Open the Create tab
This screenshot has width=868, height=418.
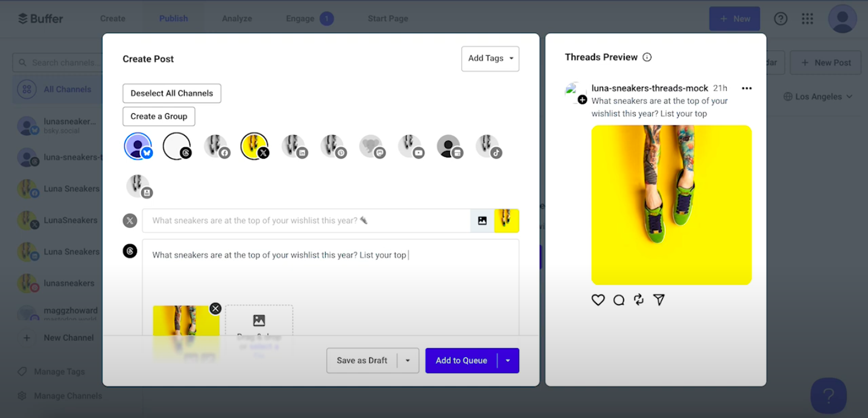(x=113, y=19)
